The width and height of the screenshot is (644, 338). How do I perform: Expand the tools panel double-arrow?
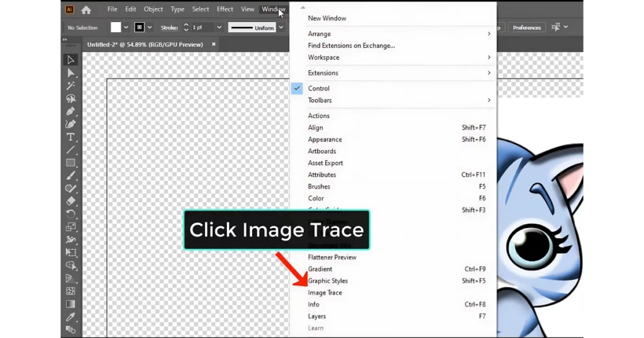65,40
